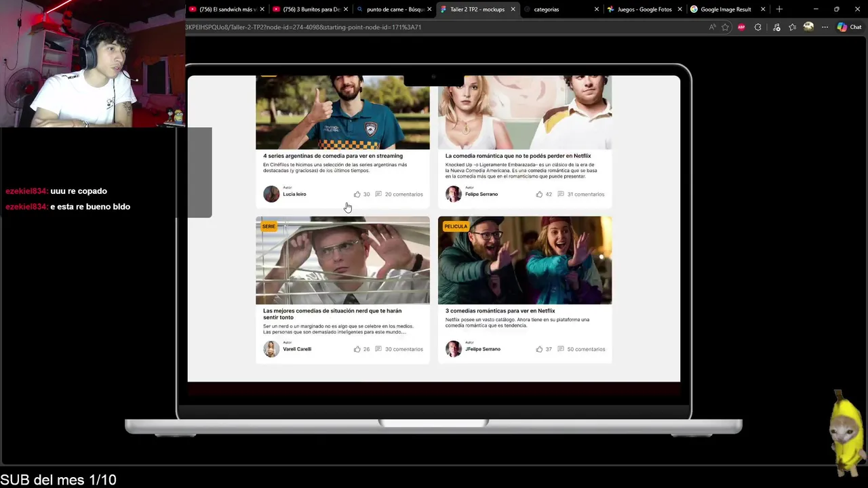Viewport: 868px width, 488px height.
Task: Open the '4 series argentinas de comedia' article title
Action: click(x=333, y=156)
